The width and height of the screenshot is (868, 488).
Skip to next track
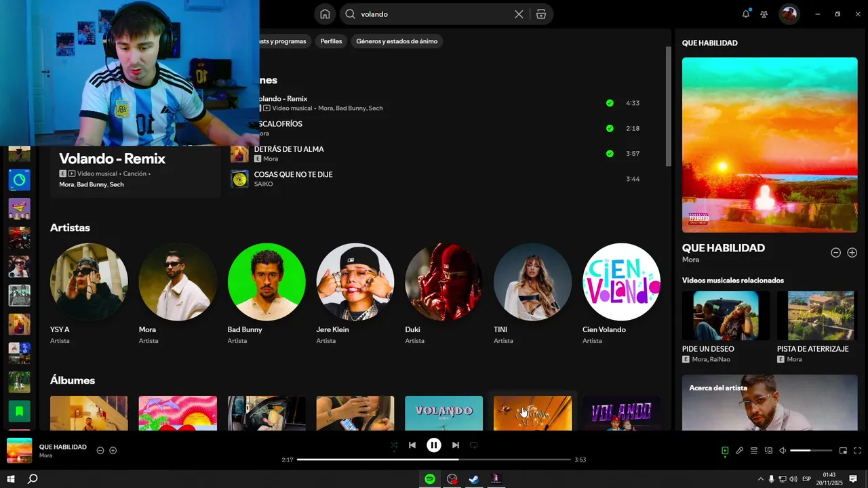pos(456,445)
